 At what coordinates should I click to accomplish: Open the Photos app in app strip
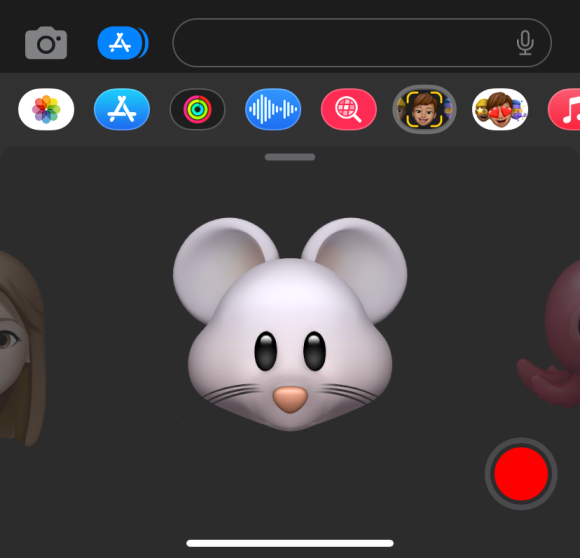pos(46,109)
